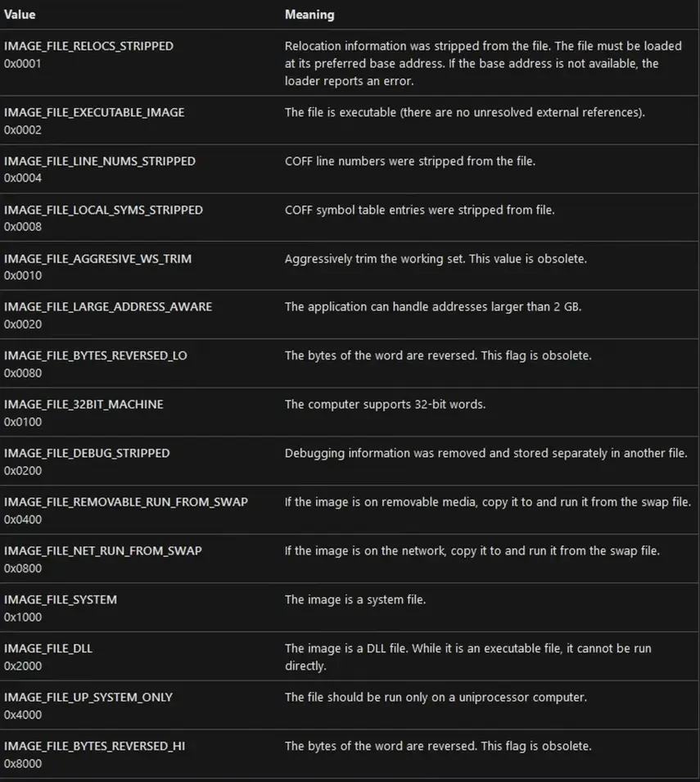The image size is (700, 782).
Task: Select the IMAGE_FILE_LOCAL_SYMS_STRIPPED flag name
Action: (103, 210)
